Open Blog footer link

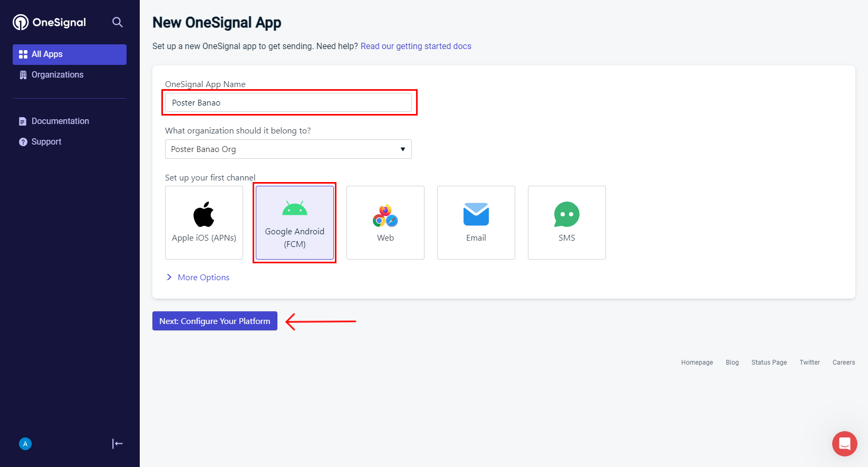point(732,363)
